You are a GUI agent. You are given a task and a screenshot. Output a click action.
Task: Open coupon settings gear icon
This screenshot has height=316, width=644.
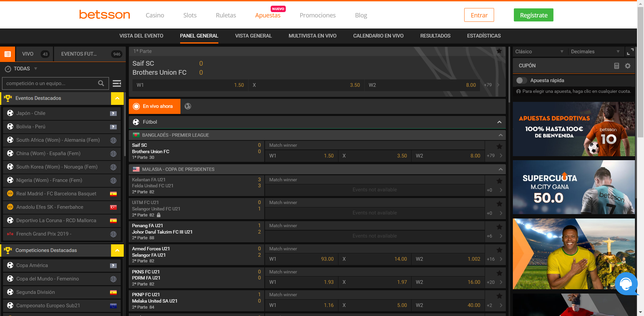coord(628,66)
